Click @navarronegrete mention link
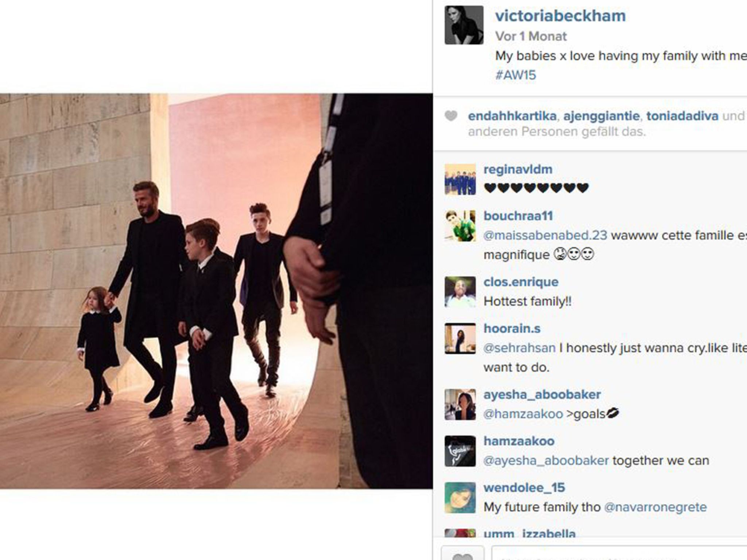The width and height of the screenshot is (747, 560). 655,507
